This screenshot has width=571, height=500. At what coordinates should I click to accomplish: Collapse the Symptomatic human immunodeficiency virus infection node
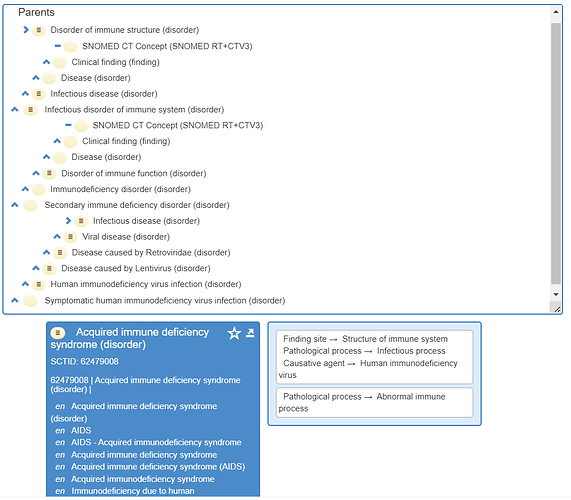coord(15,300)
